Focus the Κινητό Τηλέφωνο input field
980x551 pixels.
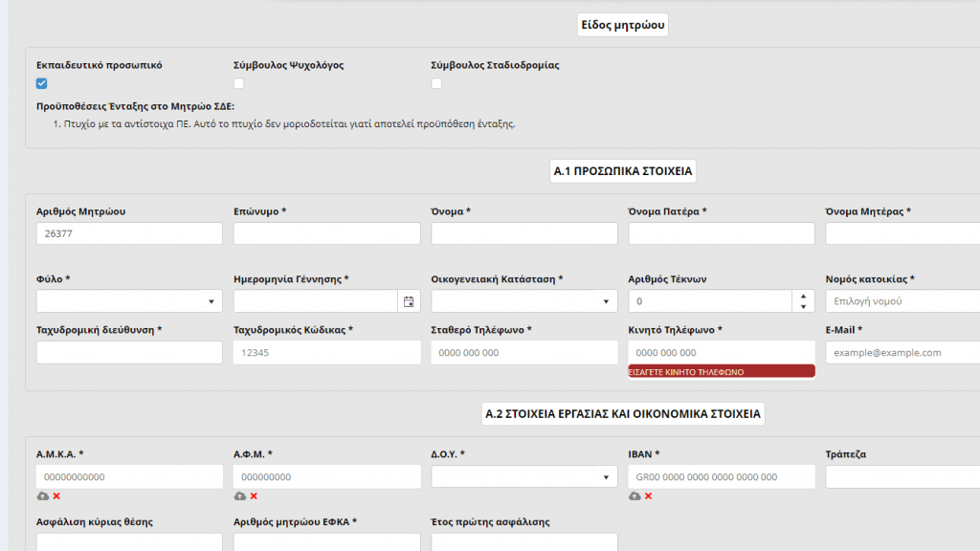[x=722, y=352]
